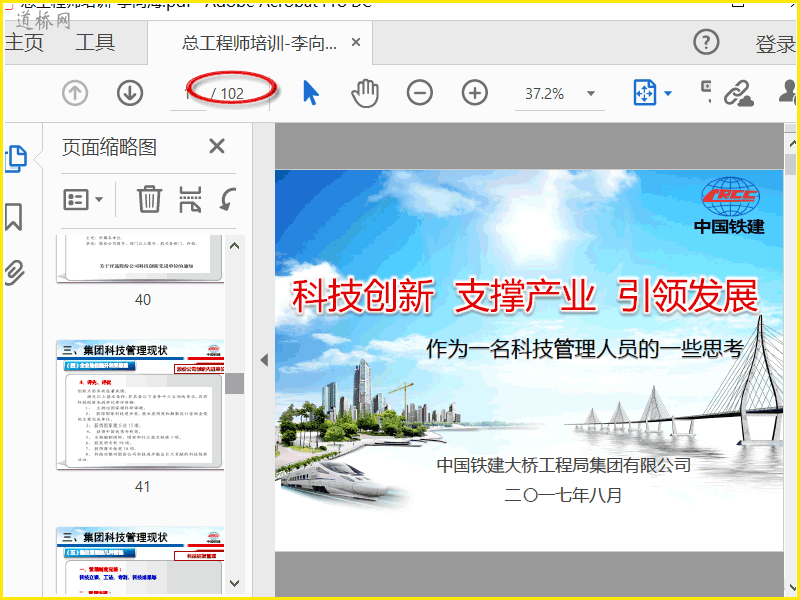
Task: Open the bookmarks sidebar icon
Action: tap(14, 216)
